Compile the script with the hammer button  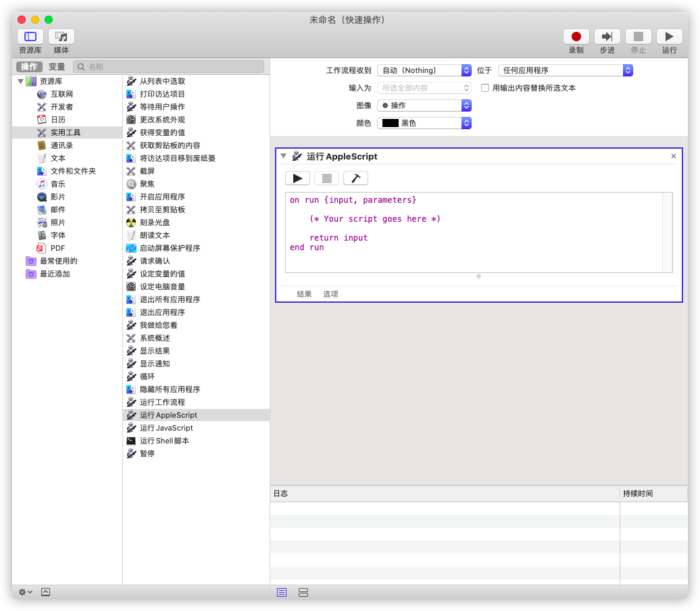[356, 178]
